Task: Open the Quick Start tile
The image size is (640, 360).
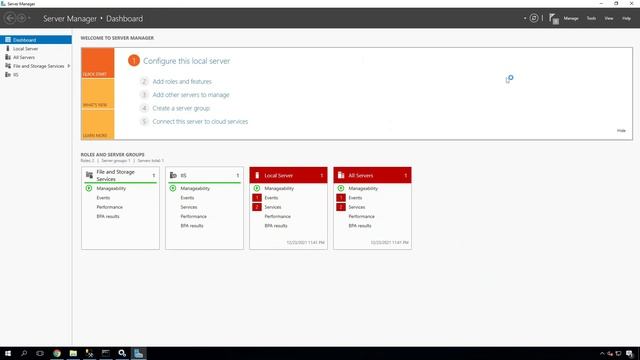Action: pyautogui.click(x=98, y=63)
